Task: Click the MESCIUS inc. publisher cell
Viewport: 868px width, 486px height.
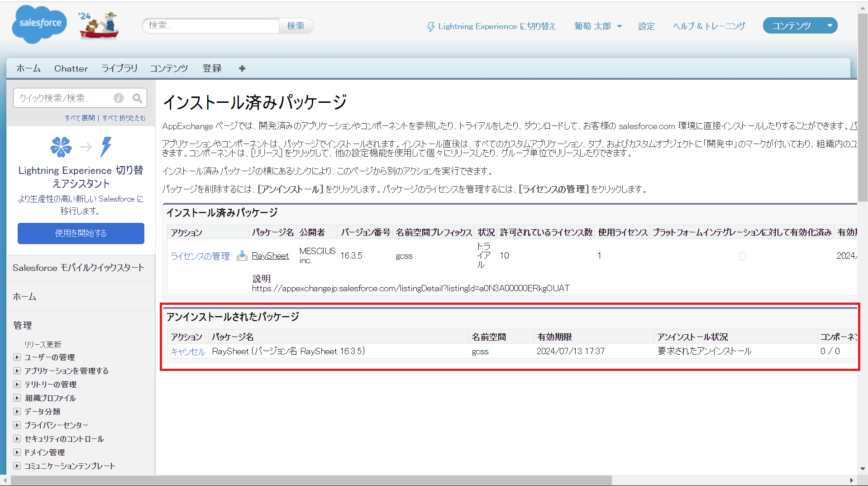Action: point(317,255)
